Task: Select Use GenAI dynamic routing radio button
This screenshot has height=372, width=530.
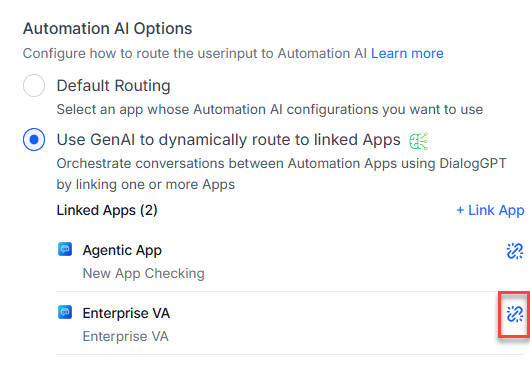Action: [34, 140]
